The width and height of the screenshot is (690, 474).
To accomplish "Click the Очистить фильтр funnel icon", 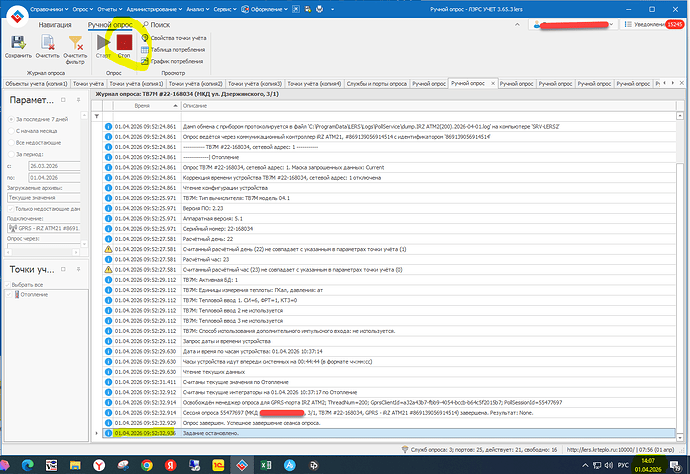I will coord(75,43).
